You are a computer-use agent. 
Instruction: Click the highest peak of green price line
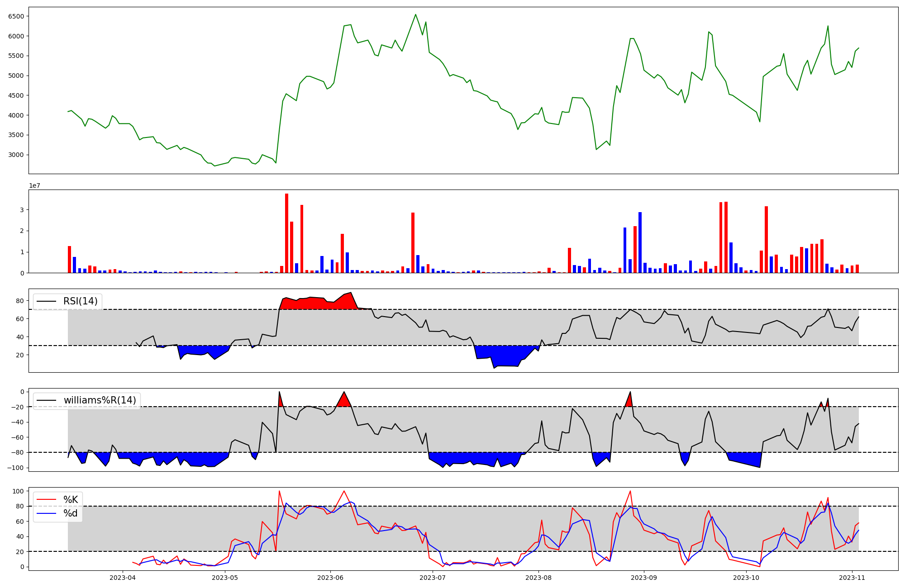tap(415, 14)
